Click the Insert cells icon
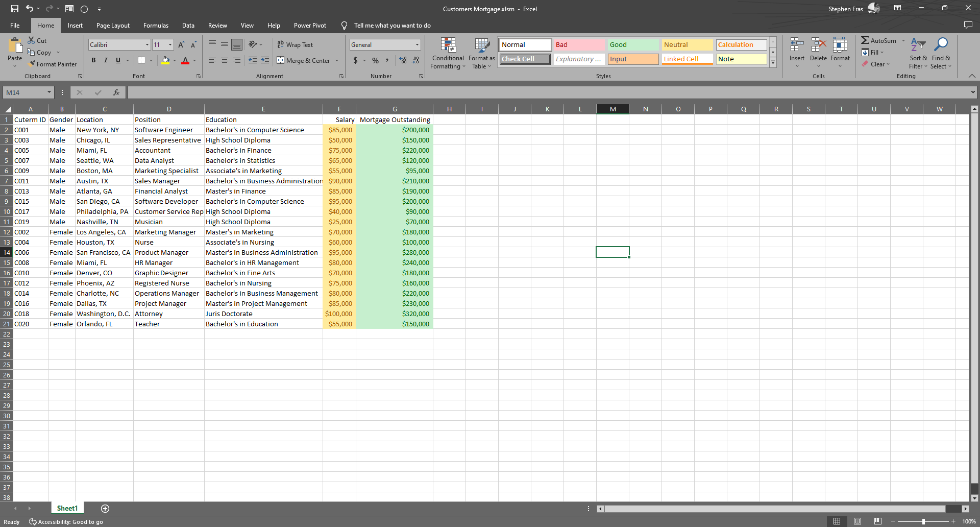The height and width of the screenshot is (527, 980). [x=797, y=45]
